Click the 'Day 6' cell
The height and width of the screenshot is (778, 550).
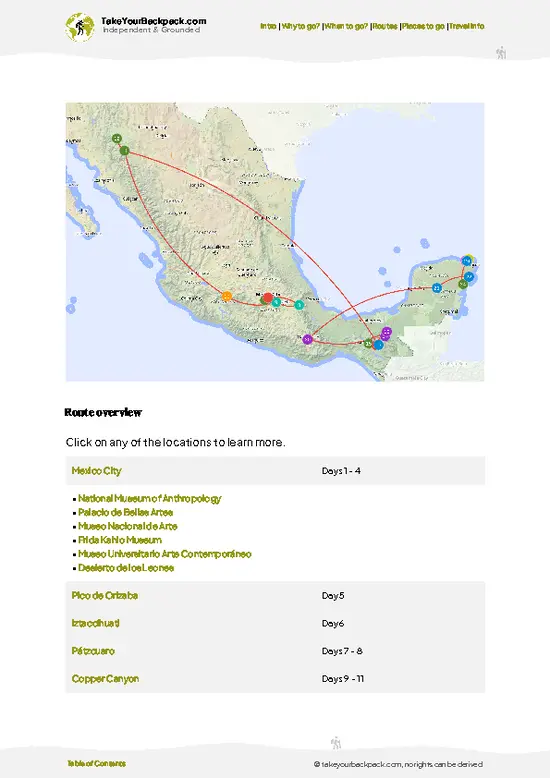(333, 623)
